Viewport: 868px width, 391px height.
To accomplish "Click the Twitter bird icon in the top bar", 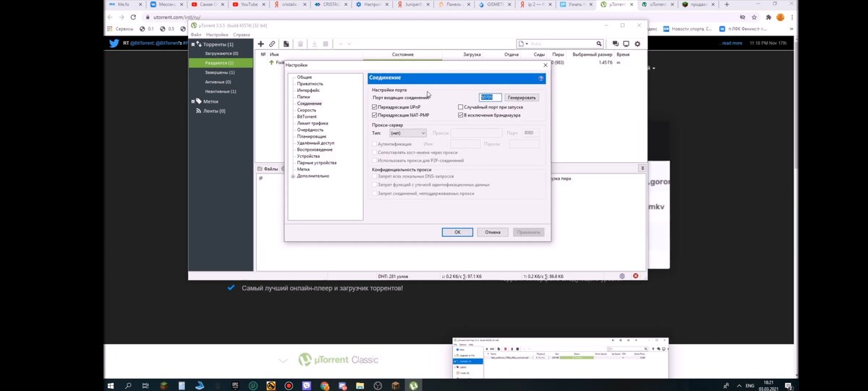I will (x=114, y=43).
